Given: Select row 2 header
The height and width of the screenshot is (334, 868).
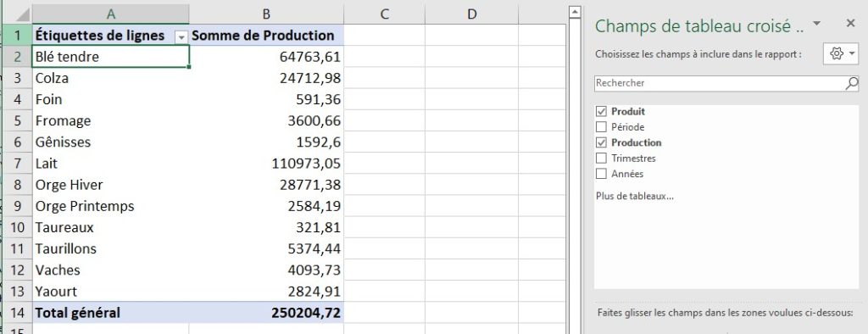Looking at the screenshot, I should pyautogui.click(x=17, y=57).
